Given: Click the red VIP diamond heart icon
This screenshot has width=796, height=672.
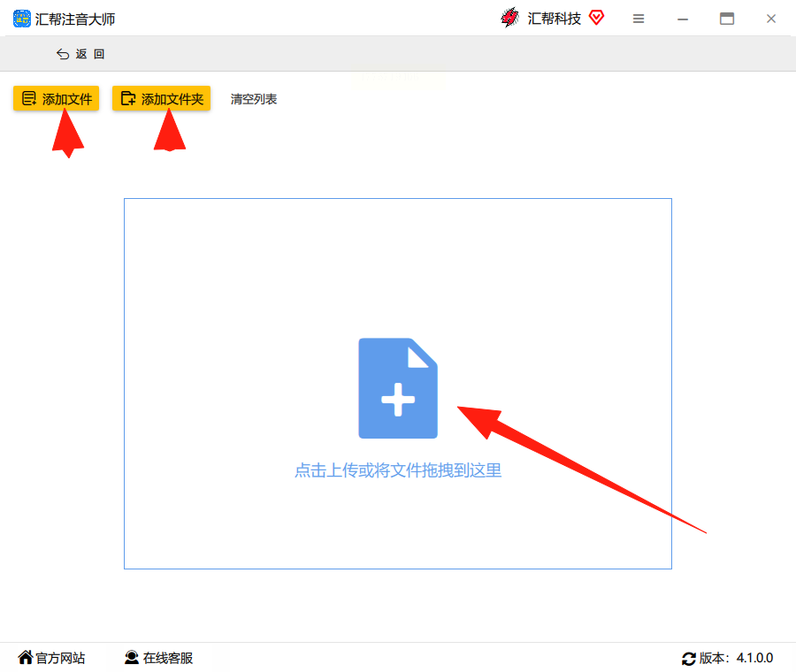Looking at the screenshot, I should coord(596,18).
